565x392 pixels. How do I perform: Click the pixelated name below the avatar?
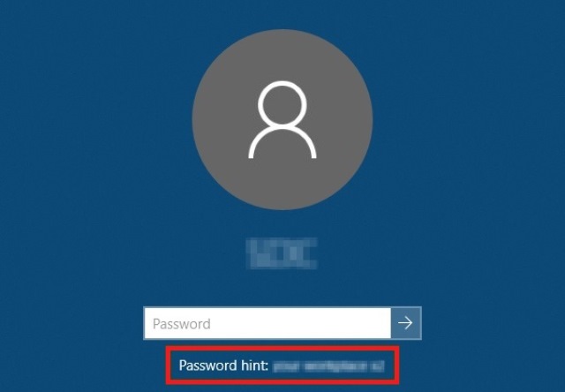282,253
